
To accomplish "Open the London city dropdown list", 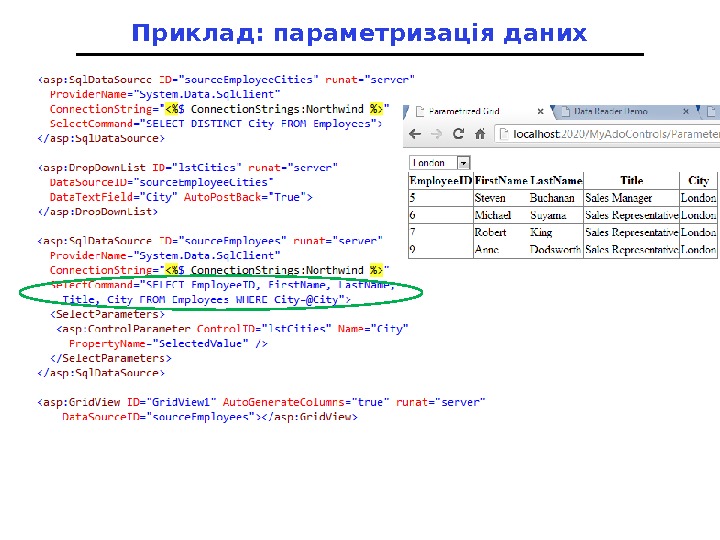I will pyautogui.click(x=439, y=163).
